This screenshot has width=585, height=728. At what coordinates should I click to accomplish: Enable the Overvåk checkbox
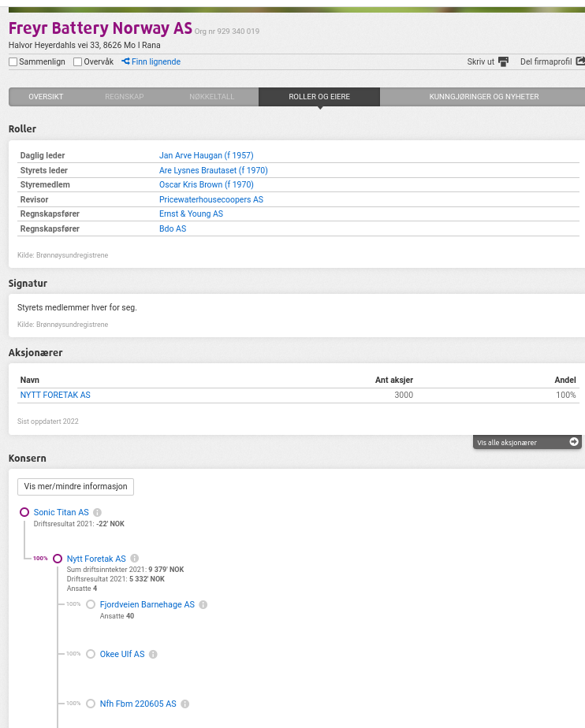(x=77, y=61)
